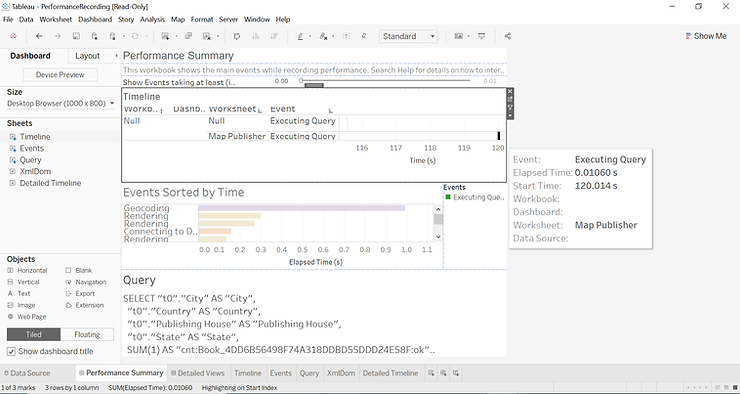The width and height of the screenshot is (740, 394).
Task: Click the New Worksheet toolbar icon
Action: pyautogui.click(x=165, y=36)
